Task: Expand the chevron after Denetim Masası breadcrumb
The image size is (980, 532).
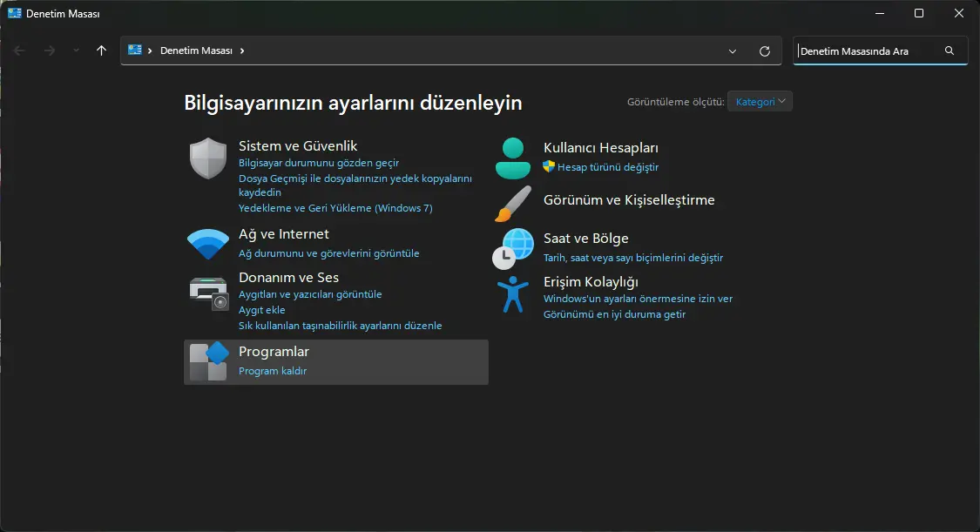Action: (x=242, y=51)
